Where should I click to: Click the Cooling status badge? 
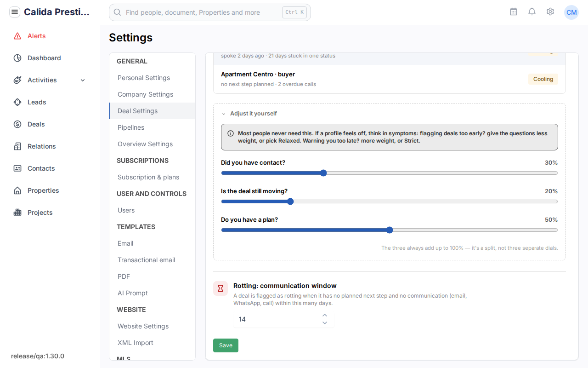click(x=543, y=79)
